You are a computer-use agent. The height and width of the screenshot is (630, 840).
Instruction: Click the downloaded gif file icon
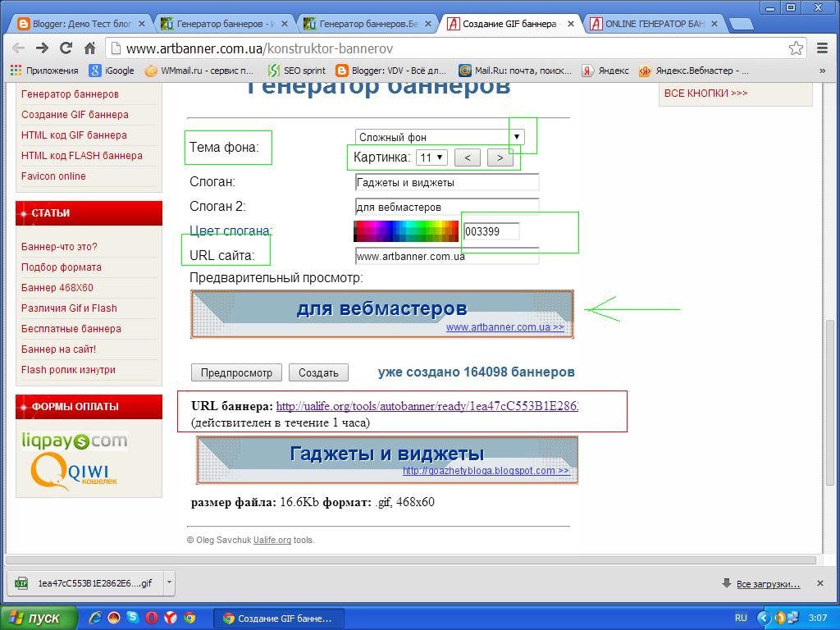21,583
